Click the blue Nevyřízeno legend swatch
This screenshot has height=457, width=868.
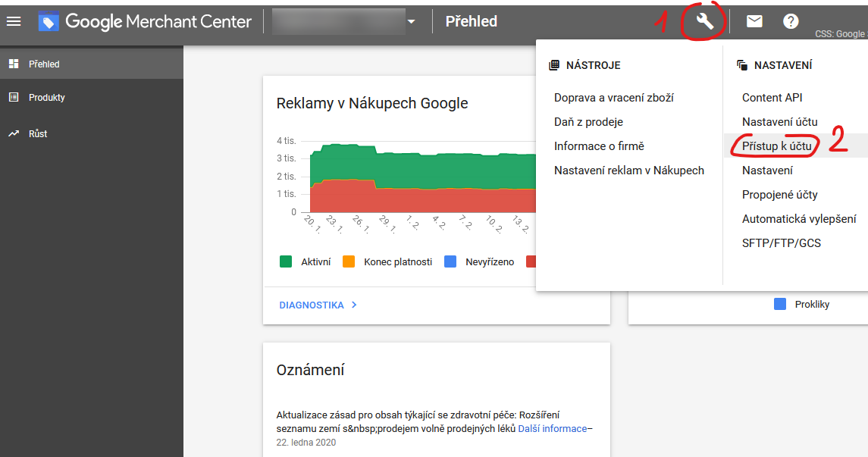tap(450, 261)
